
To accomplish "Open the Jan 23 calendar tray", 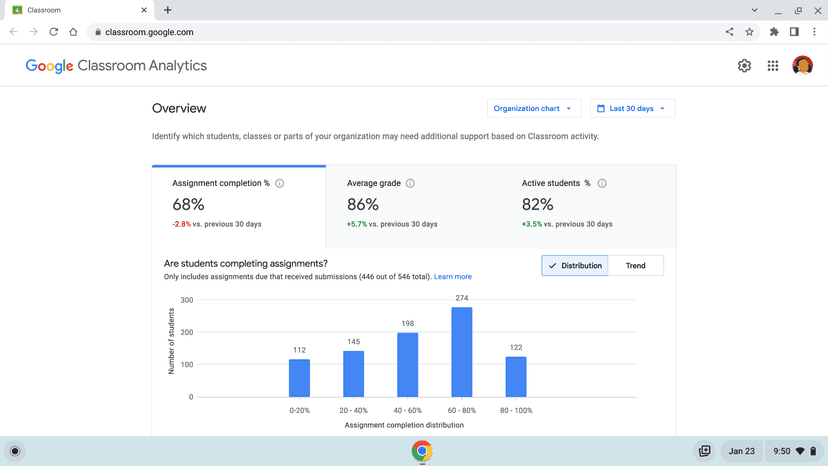I will pyautogui.click(x=741, y=451).
